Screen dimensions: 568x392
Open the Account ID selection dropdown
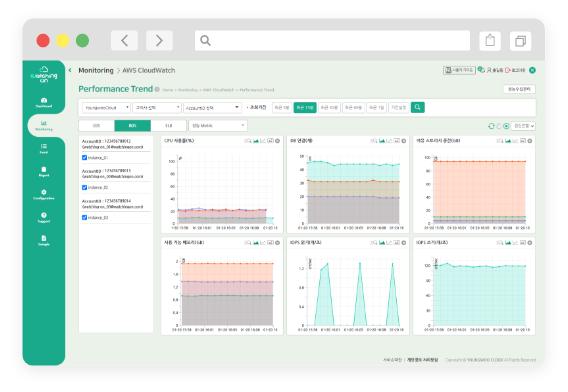212,108
